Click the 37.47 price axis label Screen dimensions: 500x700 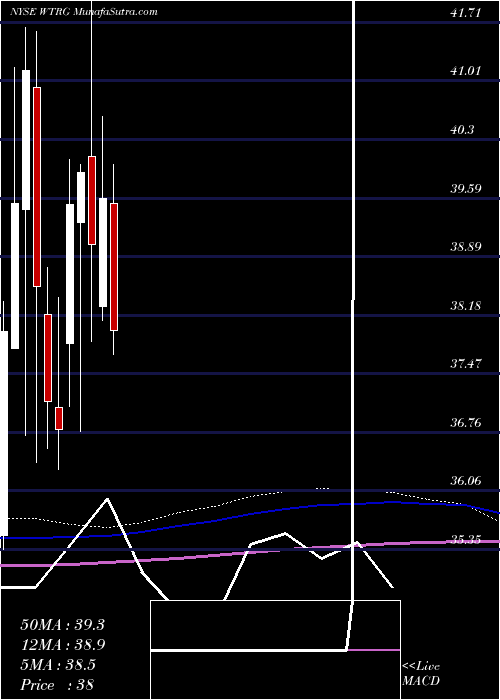(466, 363)
